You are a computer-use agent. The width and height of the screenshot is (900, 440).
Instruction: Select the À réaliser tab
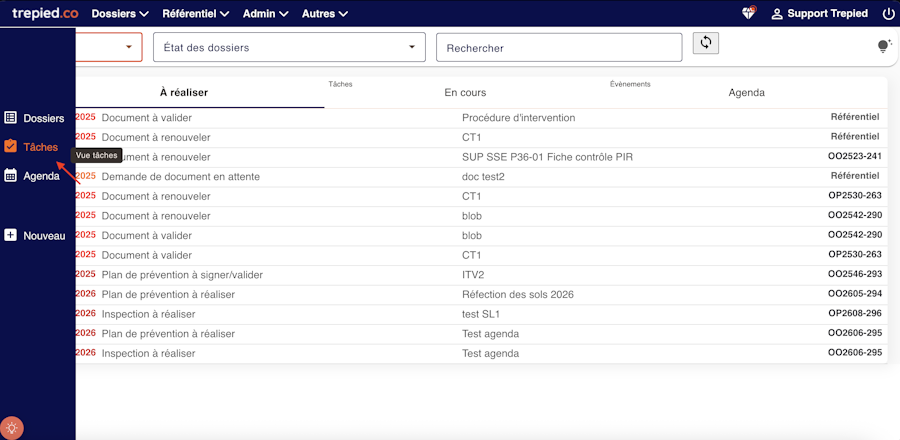[184, 93]
